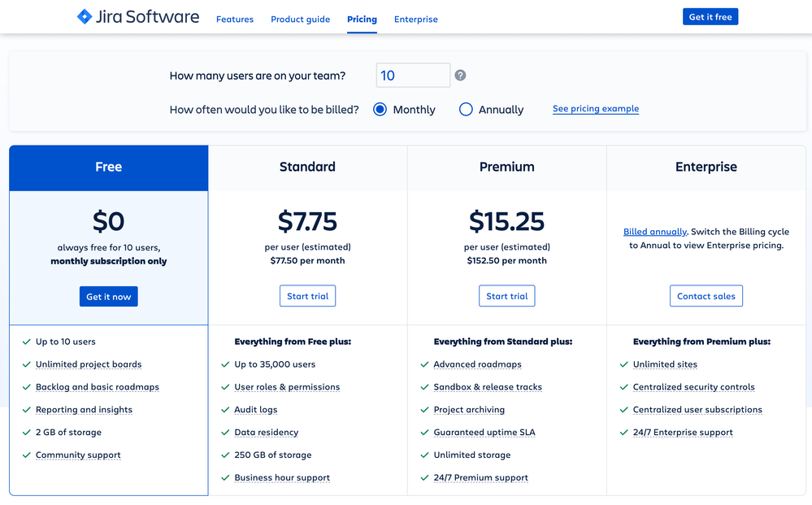Open the Advanced roadmaps link under Premium
Screen dimensions: 812x505
pos(477,364)
